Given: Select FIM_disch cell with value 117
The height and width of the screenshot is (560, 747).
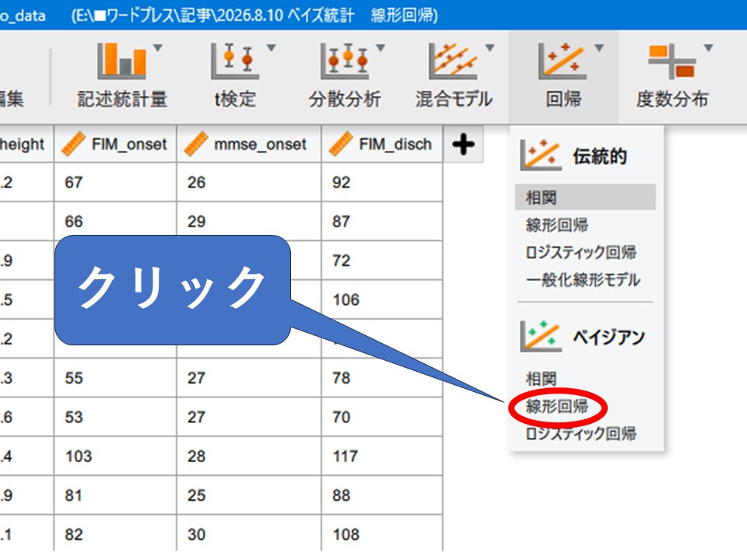Looking at the screenshot, I should coord(382,457).
